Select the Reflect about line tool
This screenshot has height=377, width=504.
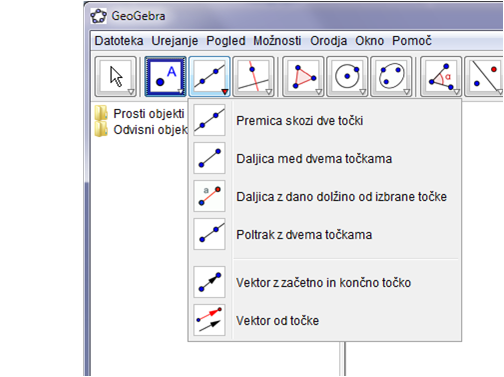[x=484, y=77]
